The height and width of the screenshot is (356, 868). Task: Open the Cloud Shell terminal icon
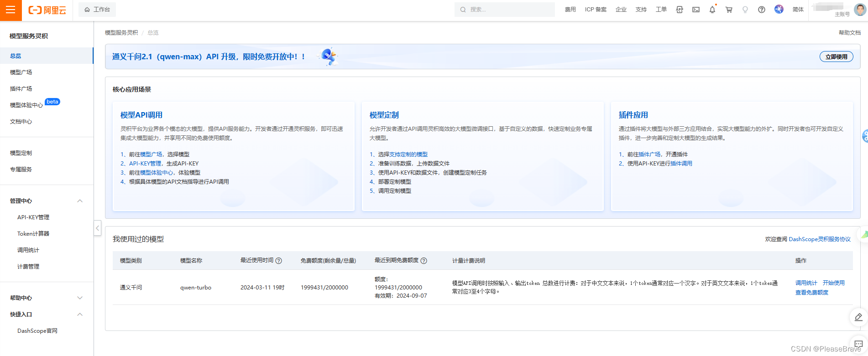coord(696,10)
